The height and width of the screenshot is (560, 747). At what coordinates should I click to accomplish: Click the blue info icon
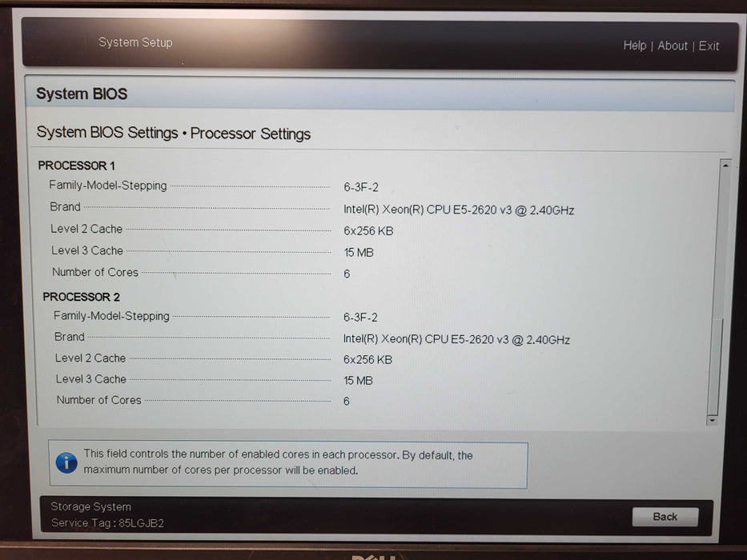point(66,462)
